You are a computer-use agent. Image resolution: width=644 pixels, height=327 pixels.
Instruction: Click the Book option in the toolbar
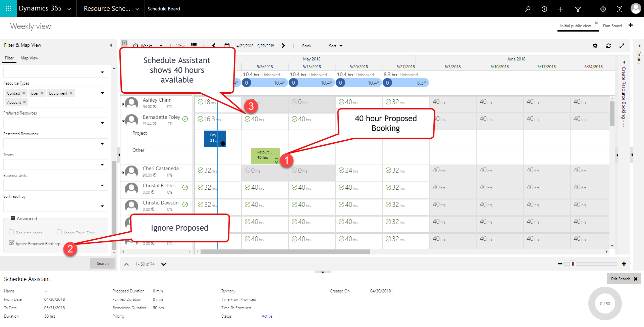(x=306, y=46)
